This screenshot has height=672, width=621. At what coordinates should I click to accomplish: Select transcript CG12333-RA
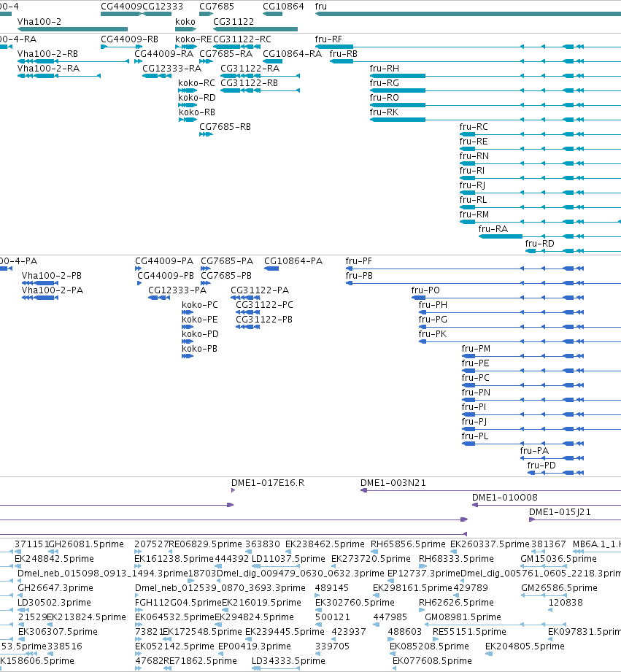pyautogui.click(x=172, y=69)
